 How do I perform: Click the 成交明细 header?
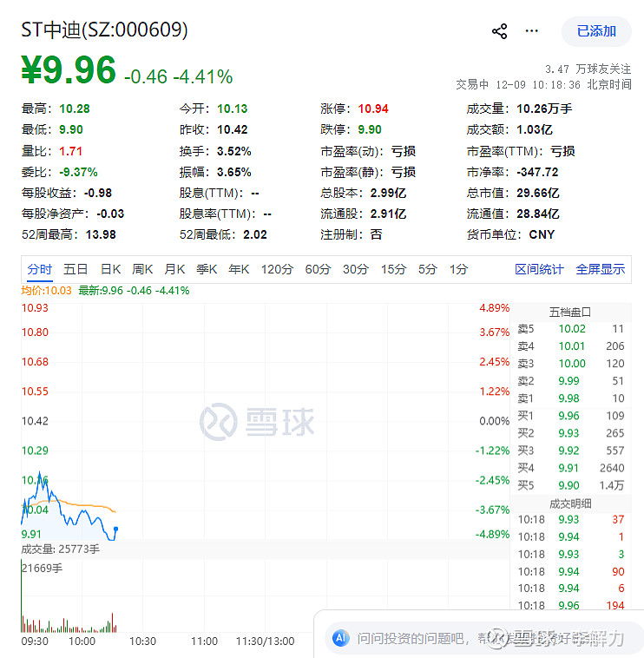click(570, 503)
